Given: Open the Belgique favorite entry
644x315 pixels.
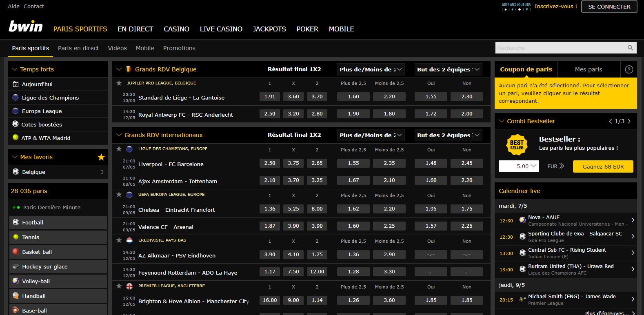Looking at the screenshot, I should (x=58, y=172).
